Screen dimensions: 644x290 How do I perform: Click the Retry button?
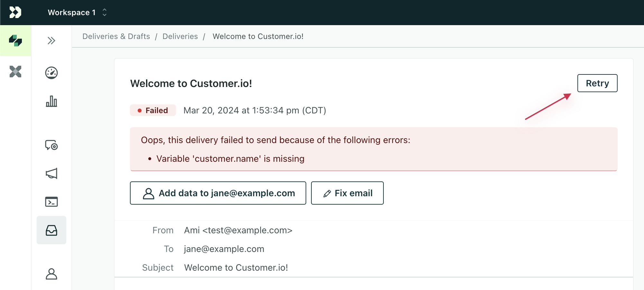click(597, 83)
